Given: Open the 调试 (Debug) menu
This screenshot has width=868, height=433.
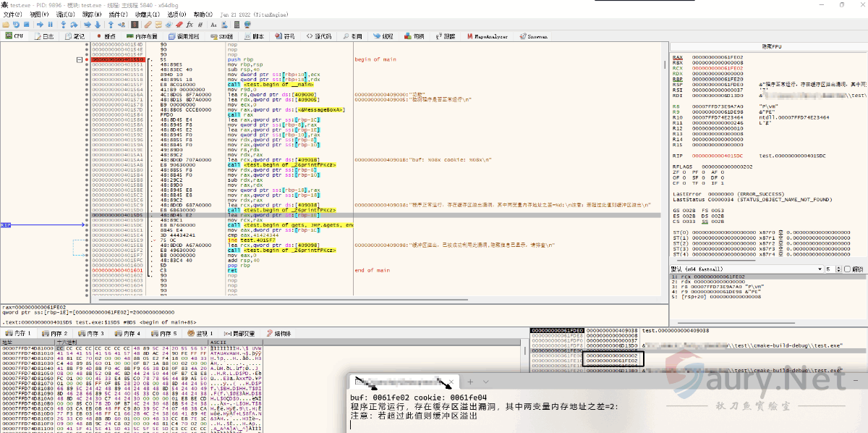Looking at the screenshot, I should [65, 14].
